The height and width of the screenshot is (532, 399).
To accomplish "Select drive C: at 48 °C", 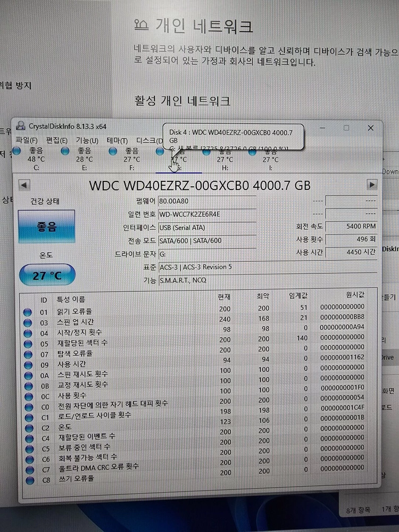I will point(31,159).
